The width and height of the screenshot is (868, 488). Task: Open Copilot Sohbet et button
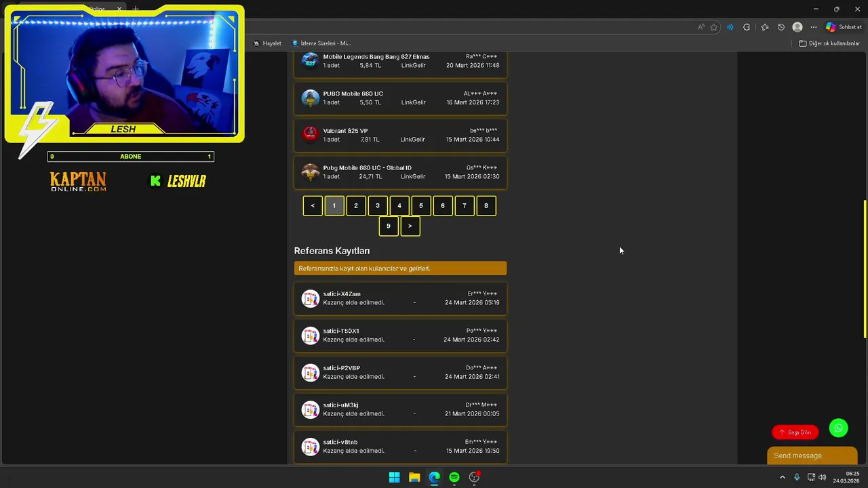844,27
